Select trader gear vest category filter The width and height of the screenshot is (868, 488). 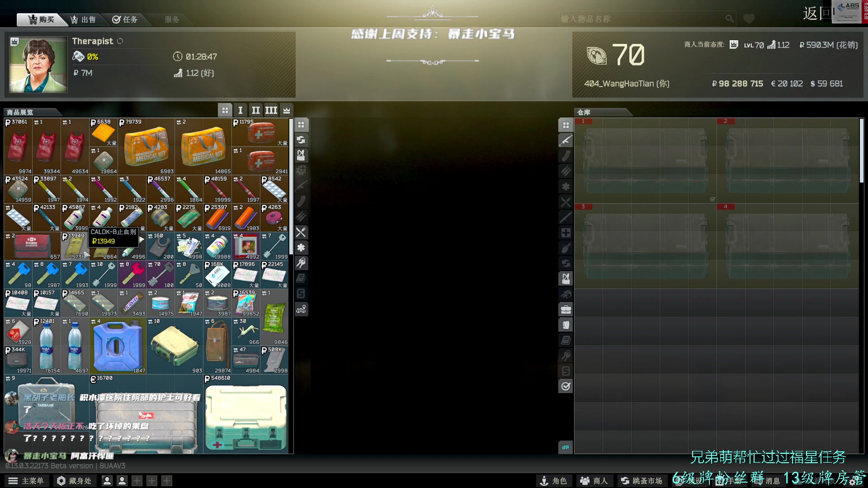click(x=301, y=155)
